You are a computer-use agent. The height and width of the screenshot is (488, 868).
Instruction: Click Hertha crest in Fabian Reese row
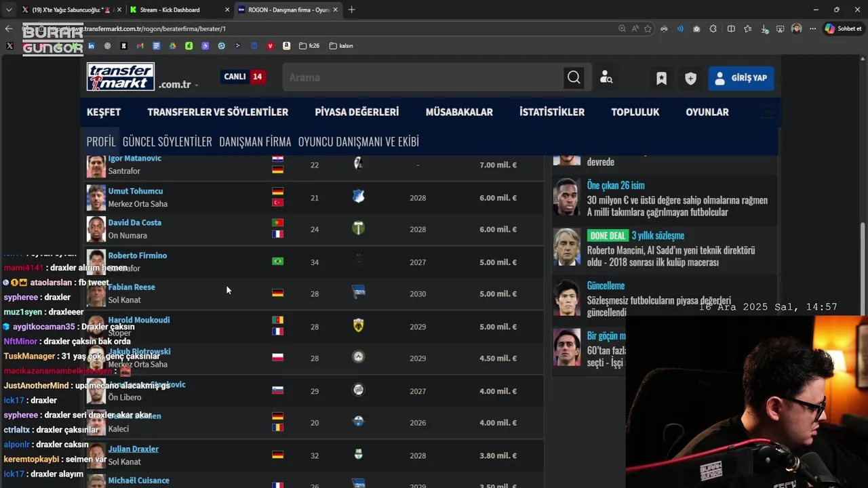(358, 293)
